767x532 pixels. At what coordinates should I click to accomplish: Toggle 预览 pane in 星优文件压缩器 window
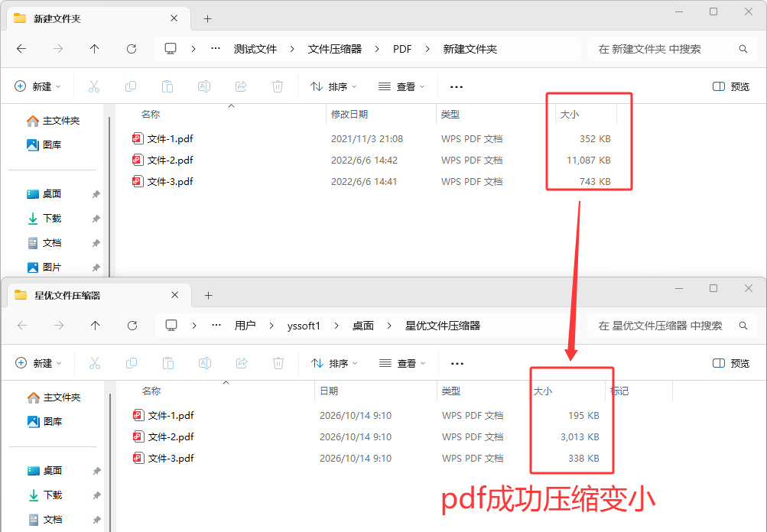pyautogui.click(x=731, y=363)
